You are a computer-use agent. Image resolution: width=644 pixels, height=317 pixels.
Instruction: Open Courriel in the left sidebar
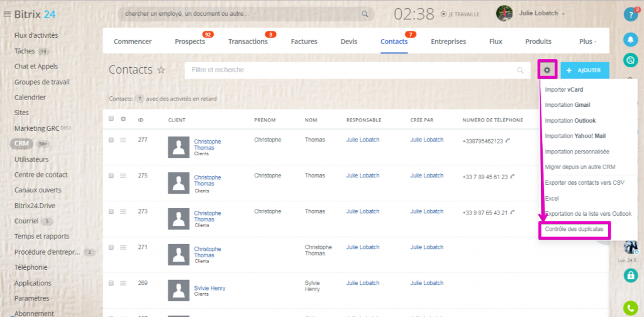(26, 221)
